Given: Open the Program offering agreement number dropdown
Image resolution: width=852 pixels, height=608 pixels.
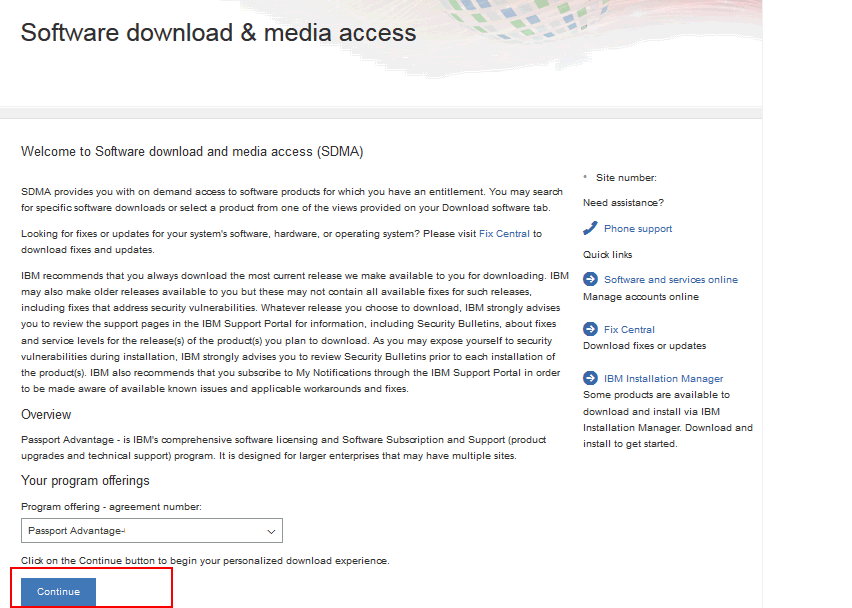Looking at the screenshot, I should click(x=152, y=530).
